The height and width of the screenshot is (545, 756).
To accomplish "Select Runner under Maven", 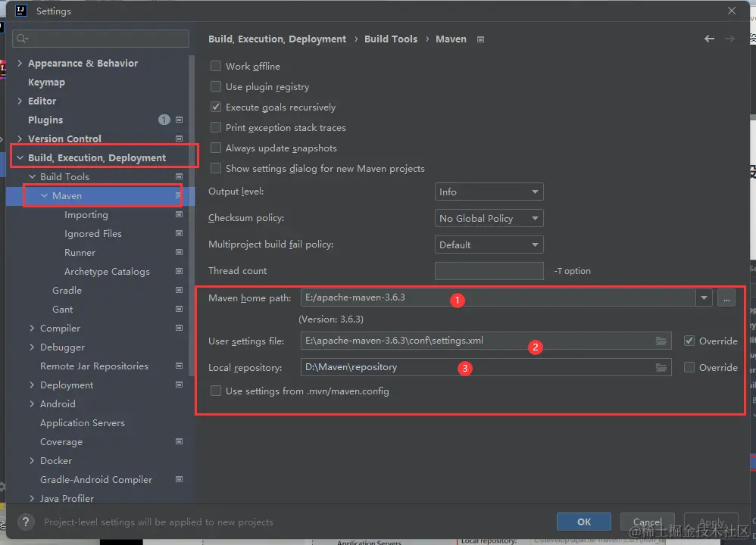I will coord(80,252).
